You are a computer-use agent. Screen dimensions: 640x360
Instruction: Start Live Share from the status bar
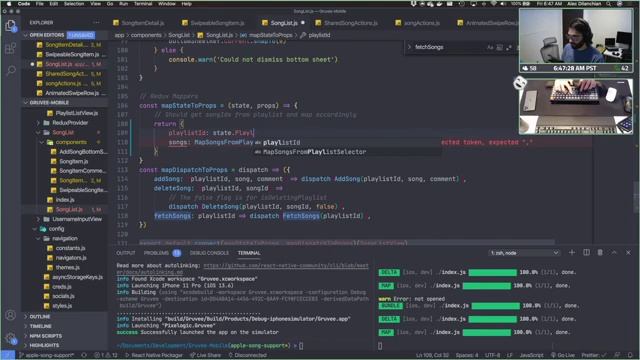coord(205,355)
